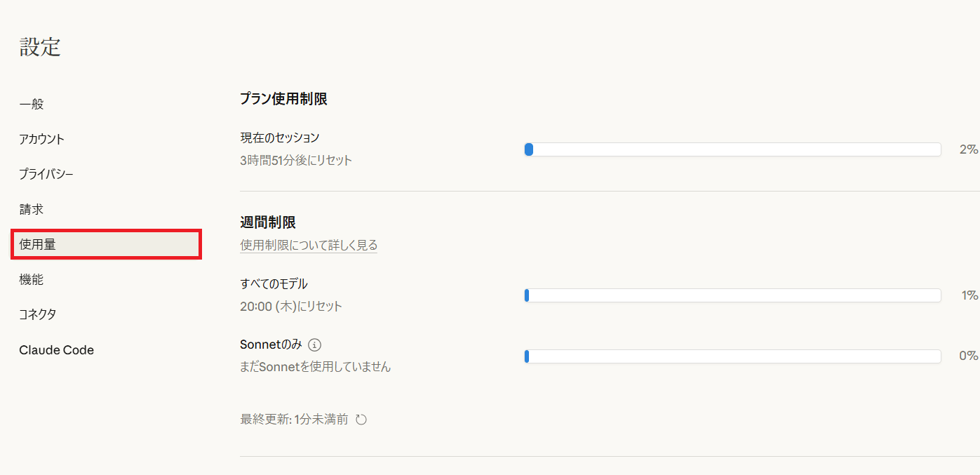
Task: Click the 現在のセッション usage progress bar
Action: coord(732,149)
